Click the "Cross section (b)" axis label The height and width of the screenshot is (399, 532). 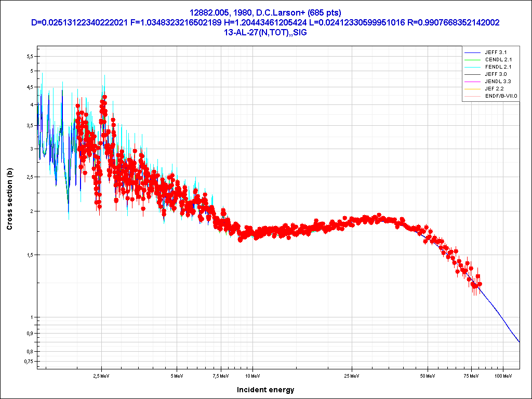click(9, 199)
